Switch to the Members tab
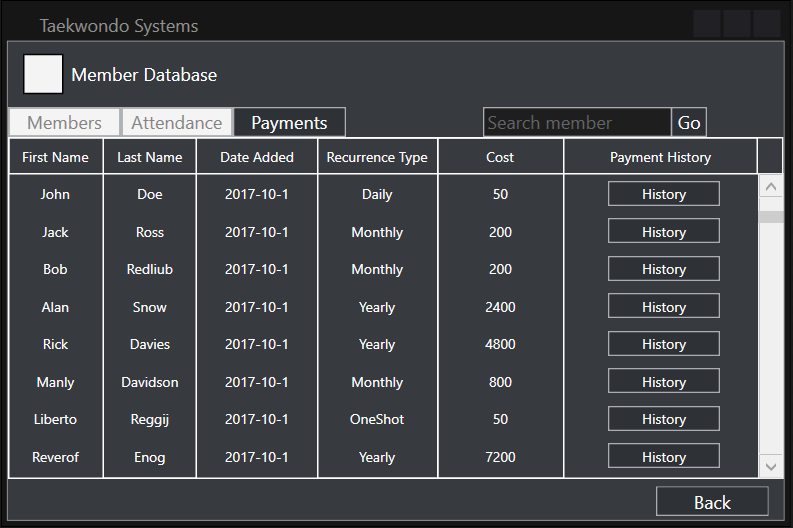Screen dimensions: 793x528 point(64,123)
